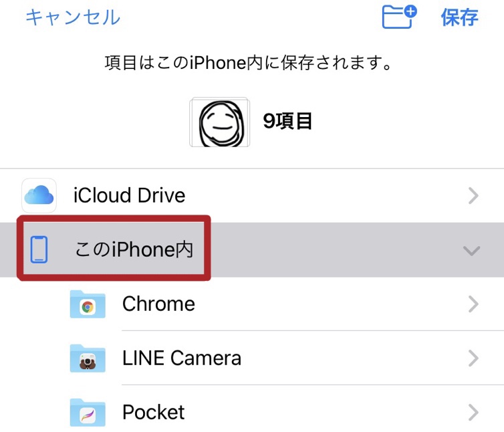Tap the iPhone device icon
Image resolution: width=504 pixels, height=432 pixels.
(x=39, y=249)
